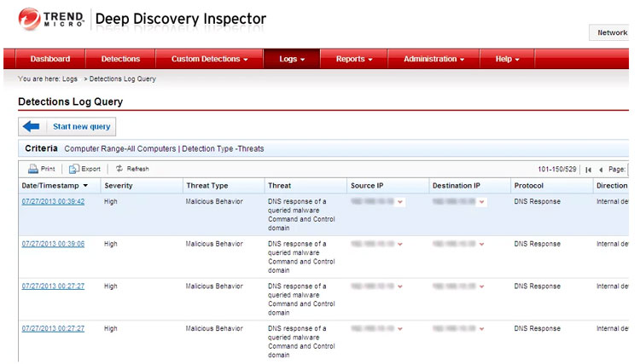This screenshot has width=640, height=364.
Task: Click Start new query button
Action: click(x=81, y=127)
